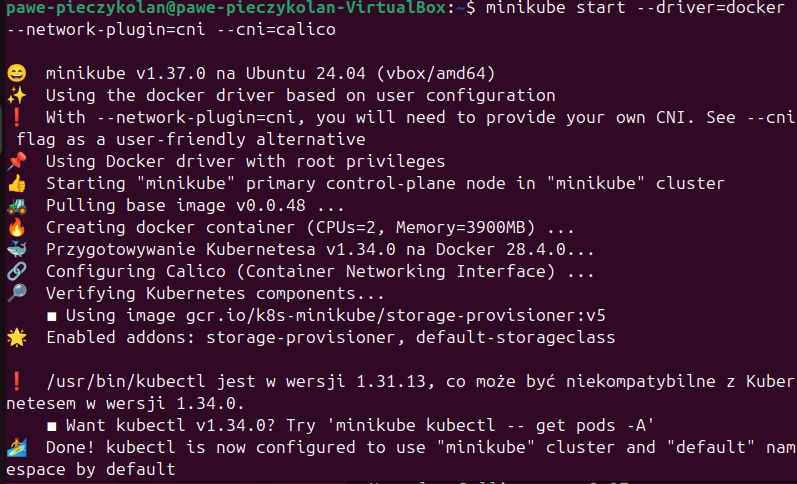Image resolution: width=797 pixels, height=484 pixels.
Task: Click the red exclamation mark before '/usr/bin/kubectl'
Action: click(16, 381)
